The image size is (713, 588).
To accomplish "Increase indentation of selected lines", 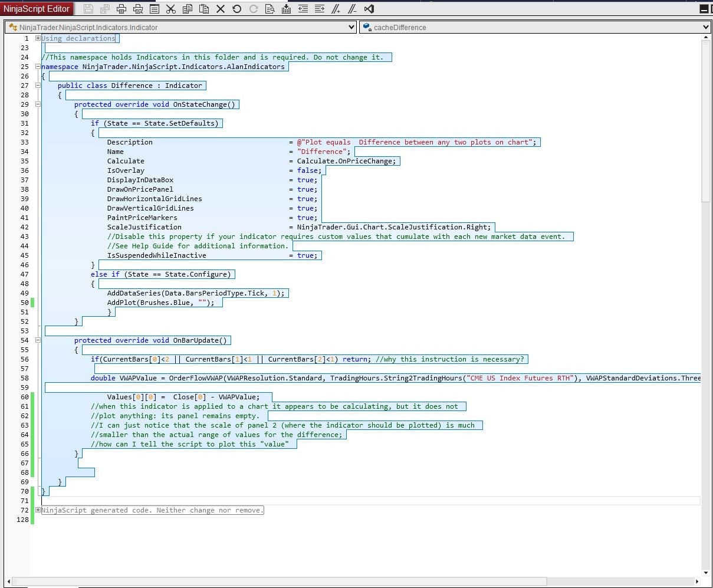I will 319,9.
